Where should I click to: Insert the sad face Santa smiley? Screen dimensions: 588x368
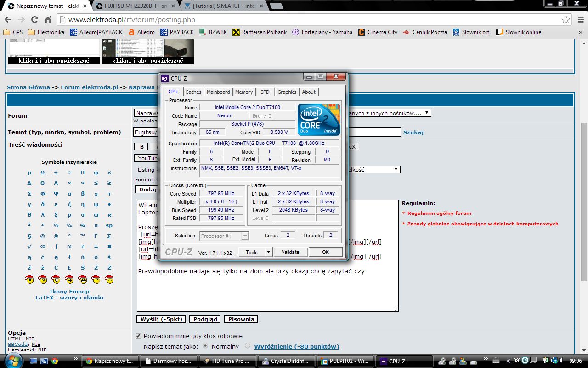[x=109, y=279]
